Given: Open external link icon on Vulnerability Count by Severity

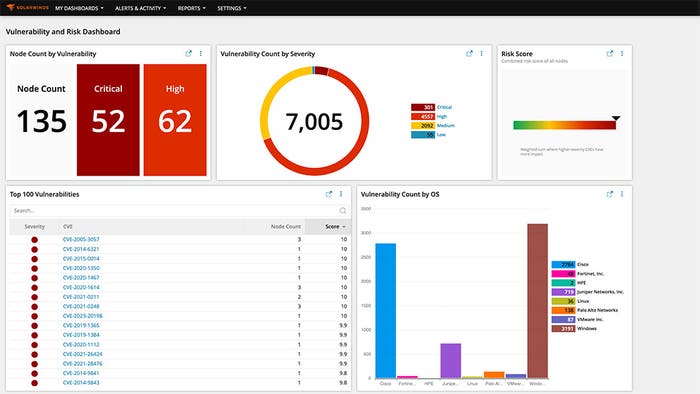Looking at the screenshot, I should [x=469, y=54].
